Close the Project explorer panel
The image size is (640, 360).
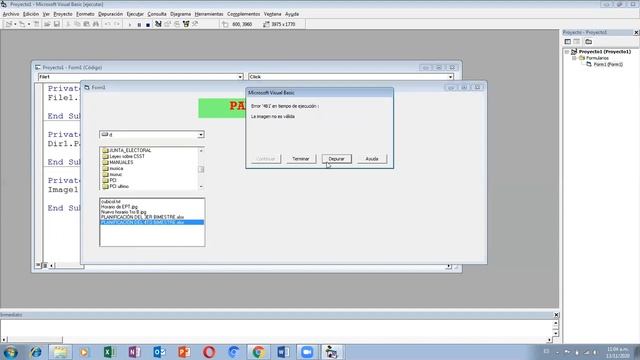[636, 32]
